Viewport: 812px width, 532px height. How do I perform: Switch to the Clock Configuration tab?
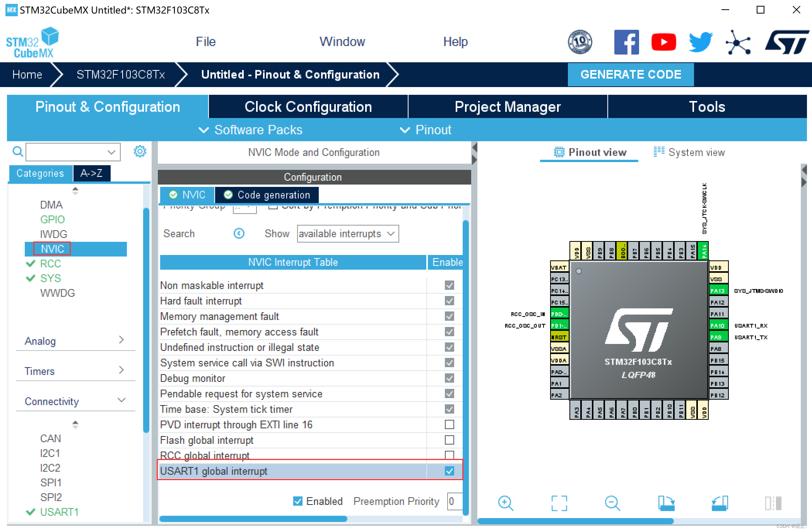tap(308, 107)
